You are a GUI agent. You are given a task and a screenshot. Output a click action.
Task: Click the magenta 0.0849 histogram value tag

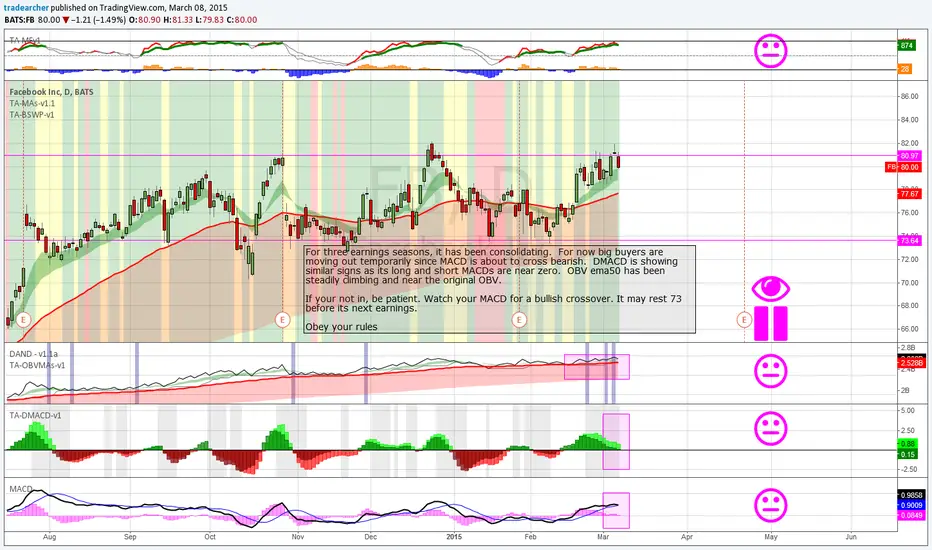[911, 515]
